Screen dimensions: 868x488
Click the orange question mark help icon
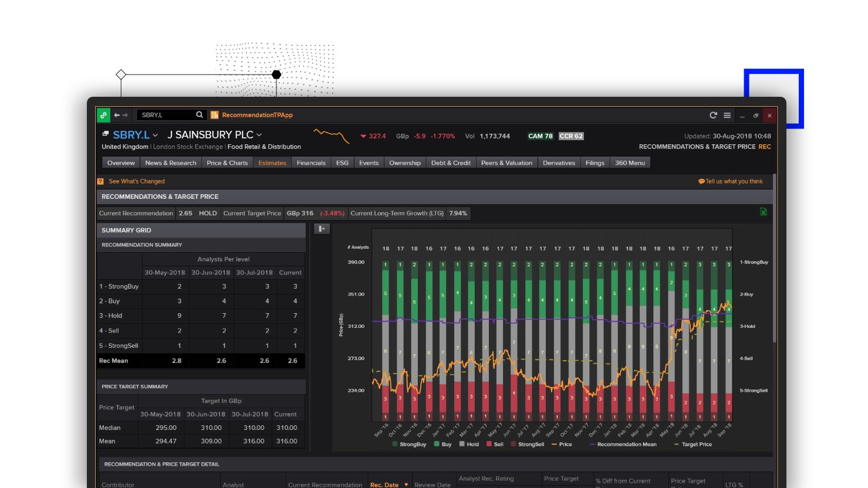[100, 181]
